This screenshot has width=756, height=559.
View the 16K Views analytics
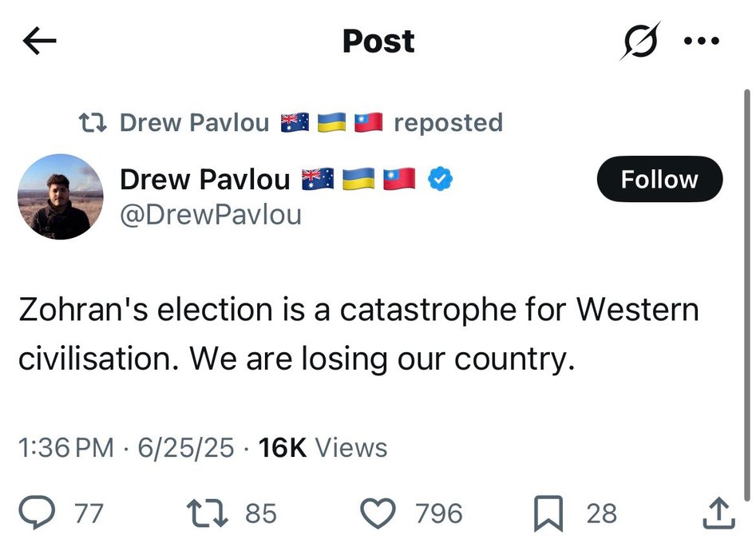323,448
